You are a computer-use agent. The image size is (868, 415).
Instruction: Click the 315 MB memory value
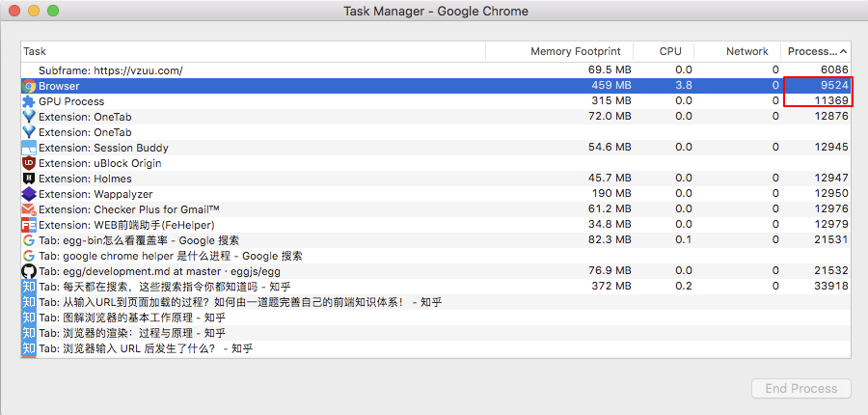tap(611, 101)
